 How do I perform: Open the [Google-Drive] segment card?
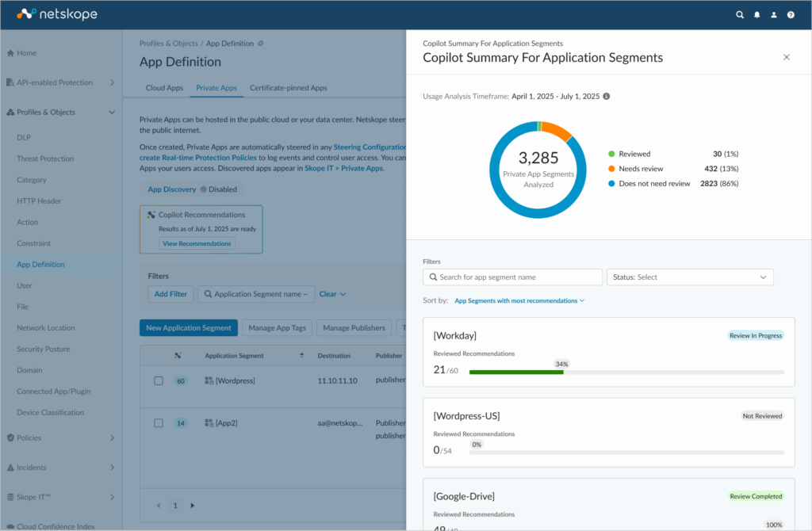point(608,505)
